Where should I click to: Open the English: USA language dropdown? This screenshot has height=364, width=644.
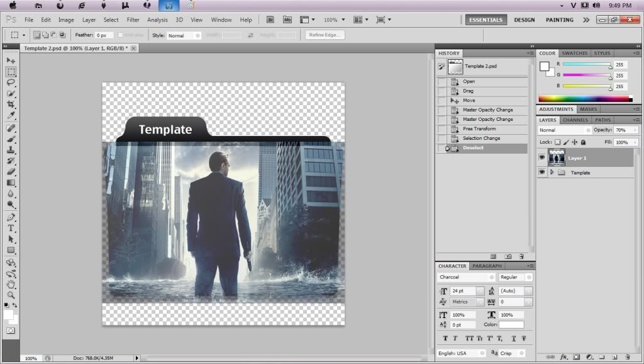coord(461,353)
